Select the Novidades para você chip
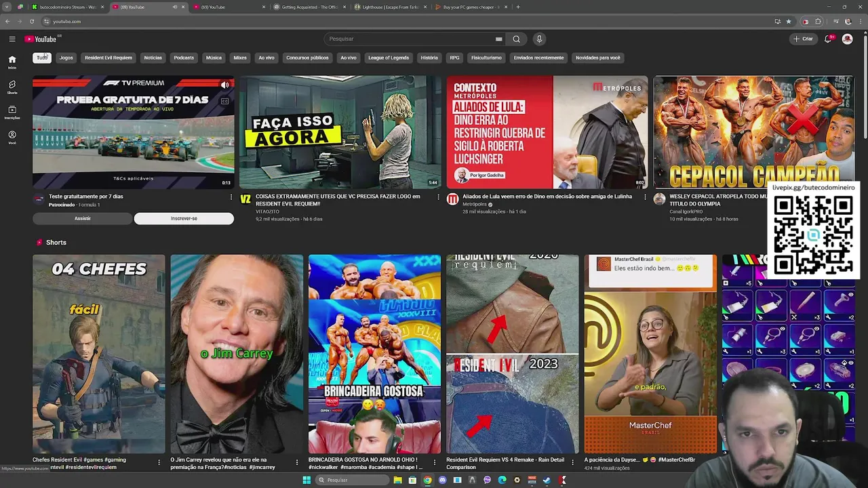The image size is (868, 488). (x=598, y=58)
